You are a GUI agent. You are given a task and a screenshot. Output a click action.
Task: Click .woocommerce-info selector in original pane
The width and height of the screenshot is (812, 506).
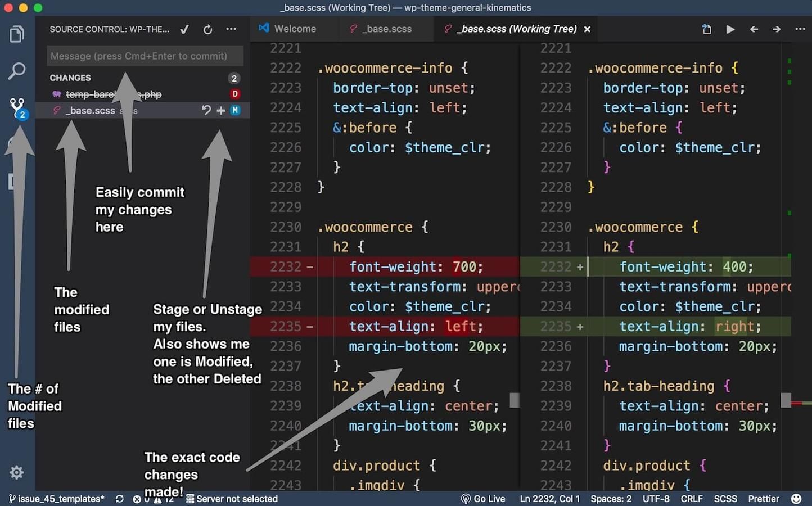(385, 68)
